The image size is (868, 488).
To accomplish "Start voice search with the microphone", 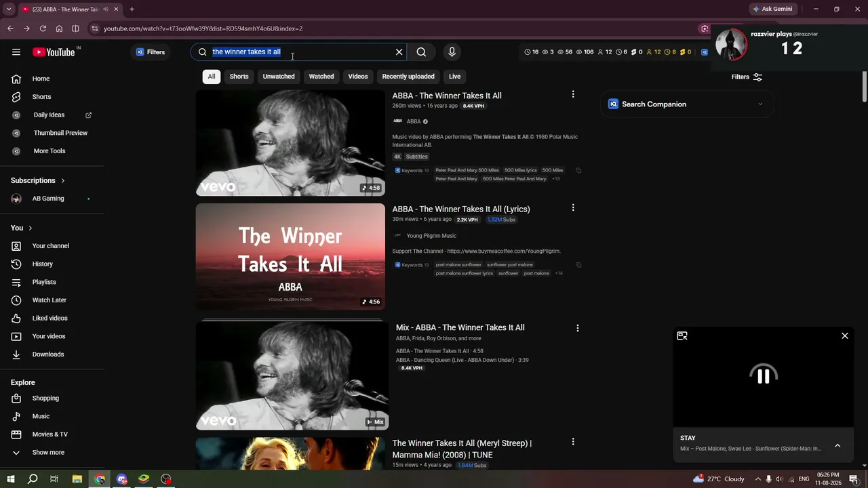I will (452, 52).
